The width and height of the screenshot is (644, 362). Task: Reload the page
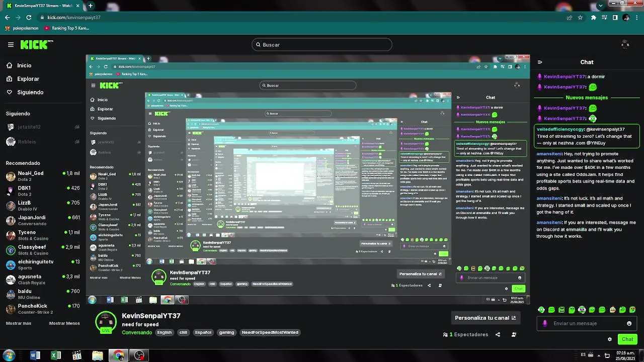(x=30, y=17)
